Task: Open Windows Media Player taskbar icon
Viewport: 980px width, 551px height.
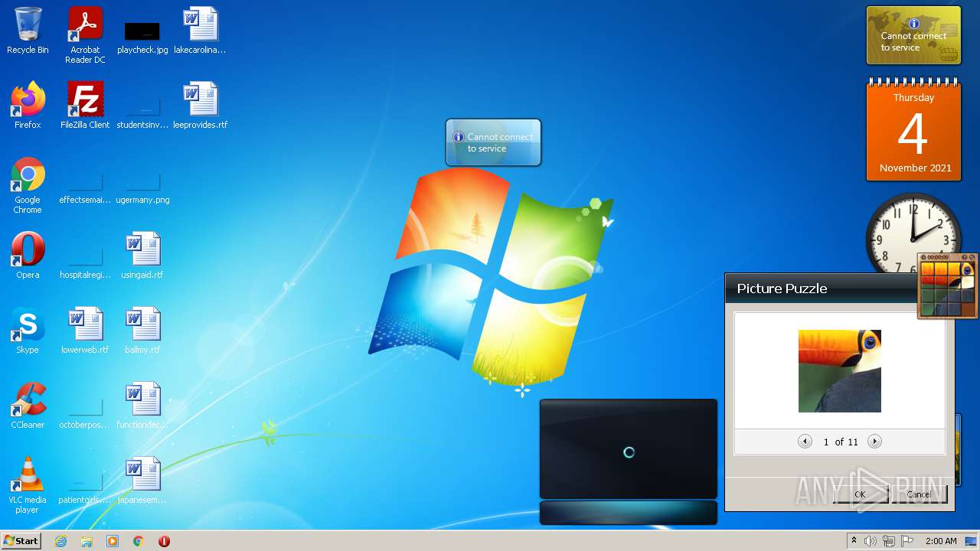Action: (113, 541)
